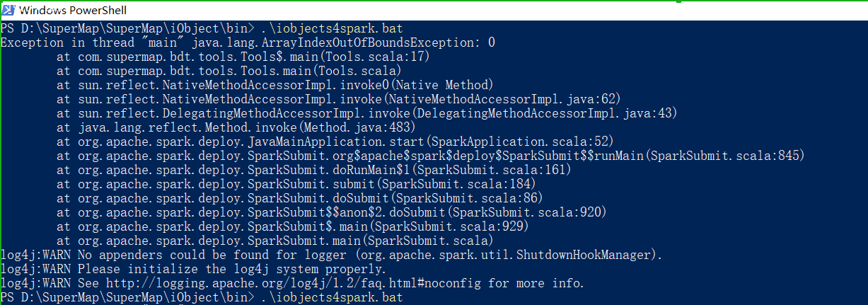Click the line with invoke0(Native Method)
The height and width of the screenshot is (305, 868).
point(275,85)
